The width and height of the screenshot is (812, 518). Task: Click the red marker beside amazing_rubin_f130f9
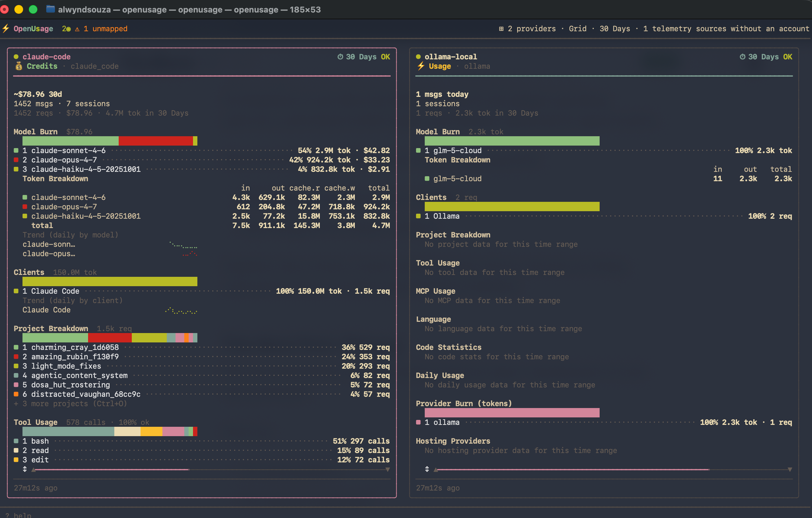(16, 356)
